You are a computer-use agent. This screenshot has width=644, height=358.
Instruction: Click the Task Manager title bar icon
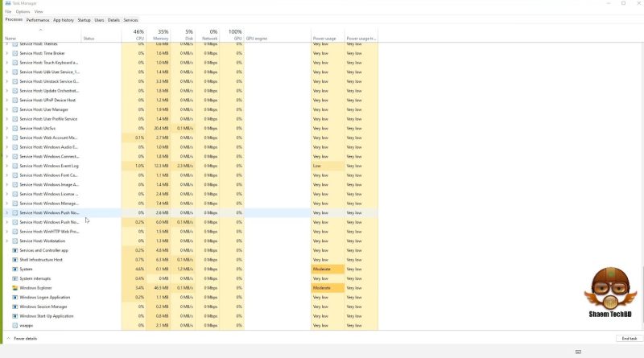(x=8, y=3)
